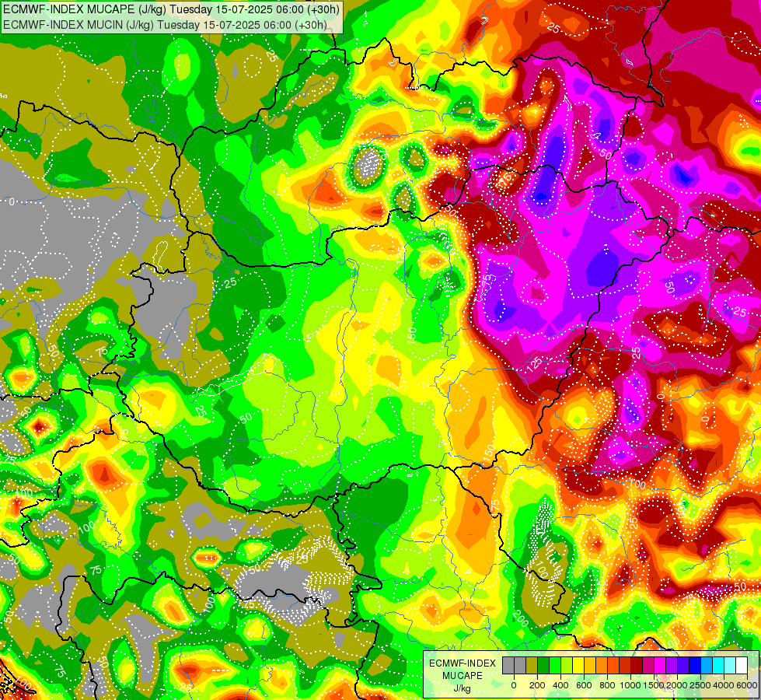761x700 pixels.
Task: Select the dark green legend swatch
Action: pyautogui.click(x=543, y=665)
